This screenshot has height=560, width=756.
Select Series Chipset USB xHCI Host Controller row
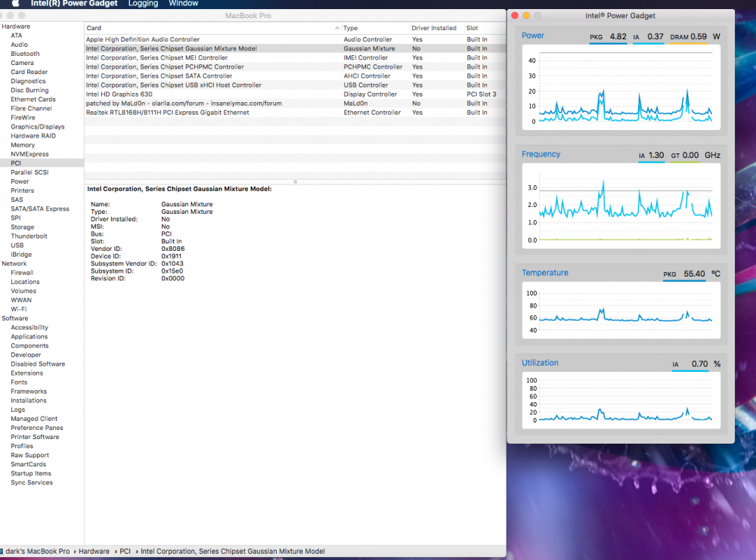295,85
